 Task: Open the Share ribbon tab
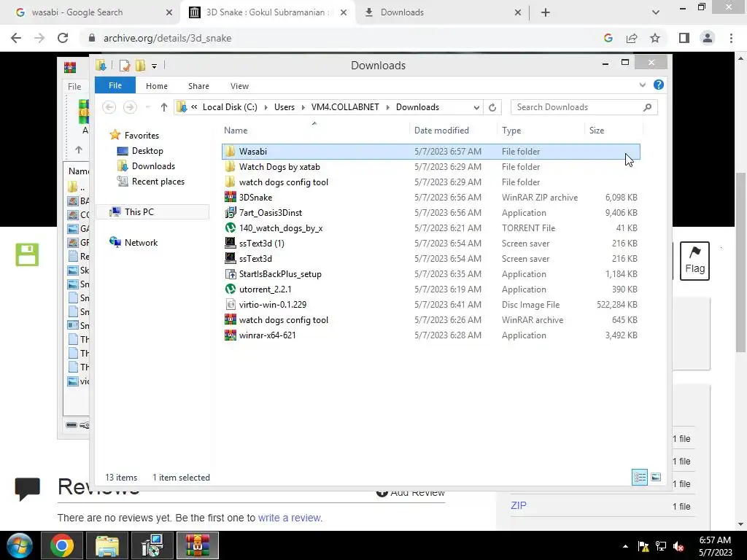pyautogui.click(x=198, y=86)
